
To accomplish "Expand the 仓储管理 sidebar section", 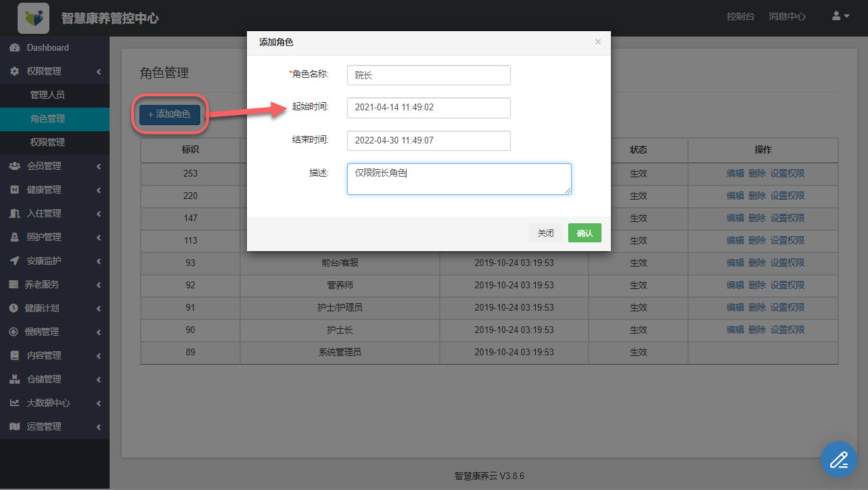I will click(54, 379).
